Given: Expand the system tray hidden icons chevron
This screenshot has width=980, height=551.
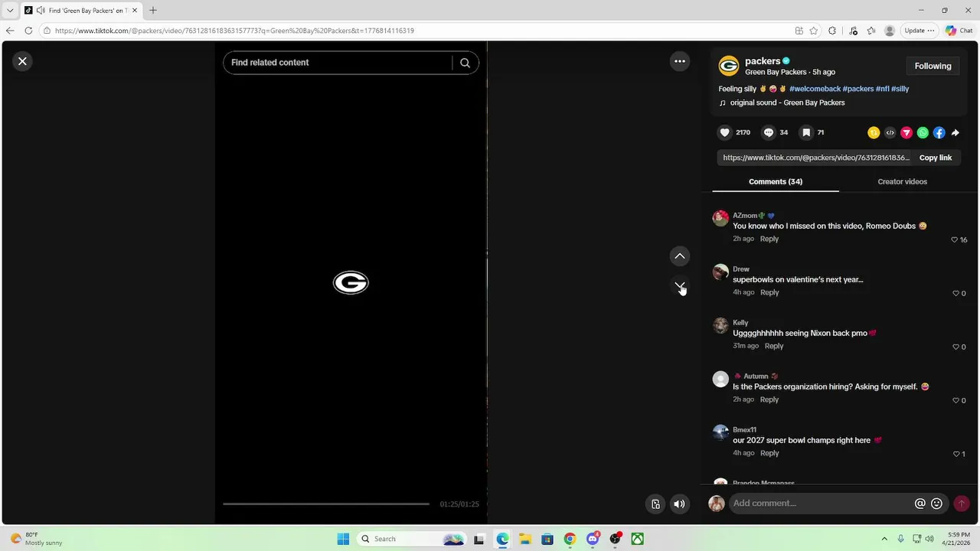Looking at the screenshot, I should (884, 539).
